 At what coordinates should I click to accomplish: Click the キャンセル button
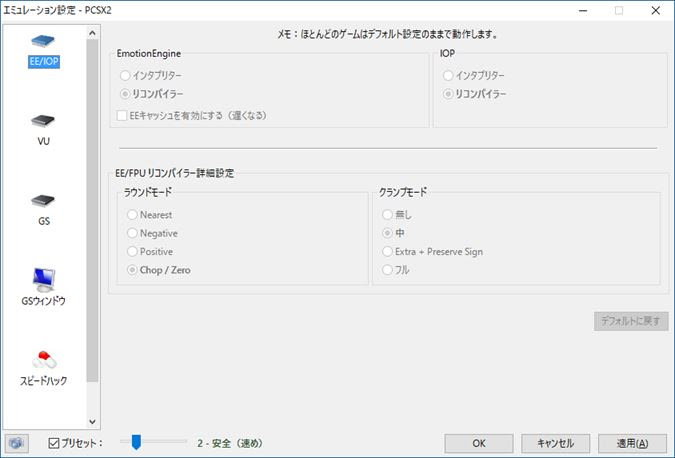point(555,443)
